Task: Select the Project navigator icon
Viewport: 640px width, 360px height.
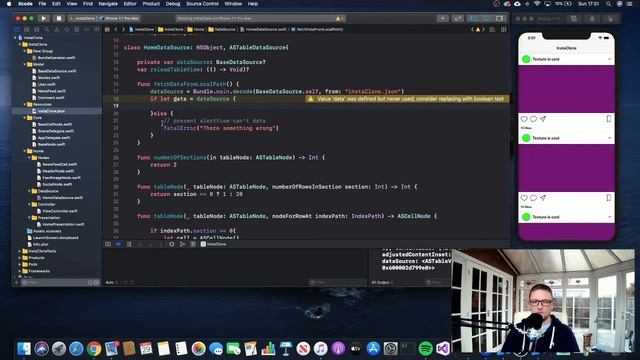Action: point(17,29)
